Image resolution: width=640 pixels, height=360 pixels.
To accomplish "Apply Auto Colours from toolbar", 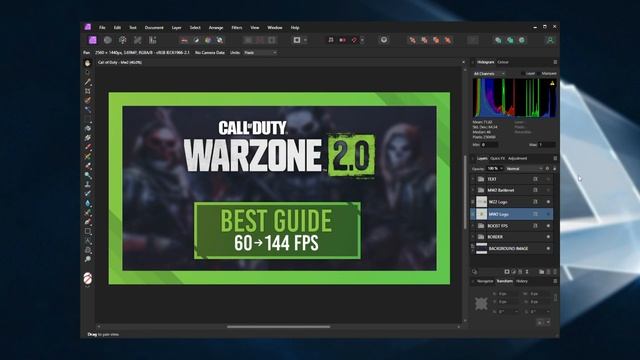I will tap(208, 40).
